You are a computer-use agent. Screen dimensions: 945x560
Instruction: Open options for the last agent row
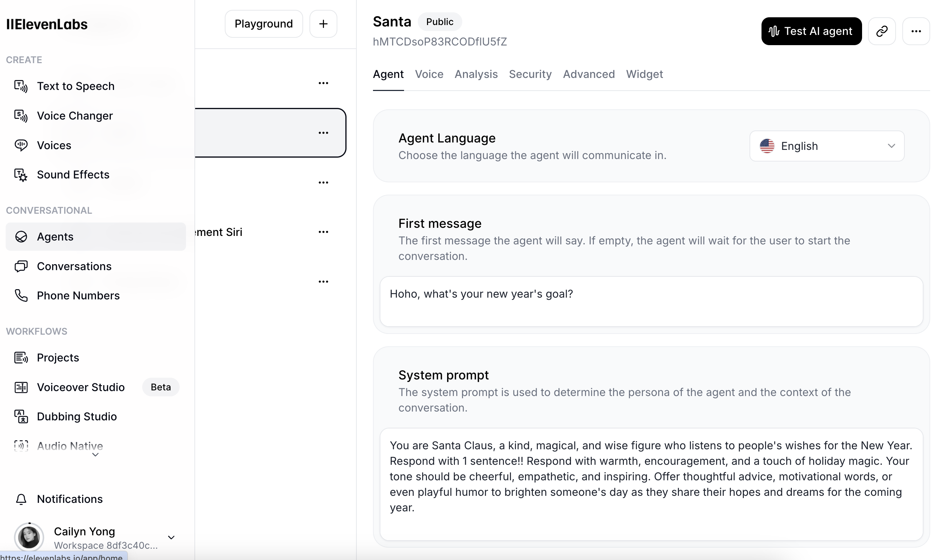323,282
